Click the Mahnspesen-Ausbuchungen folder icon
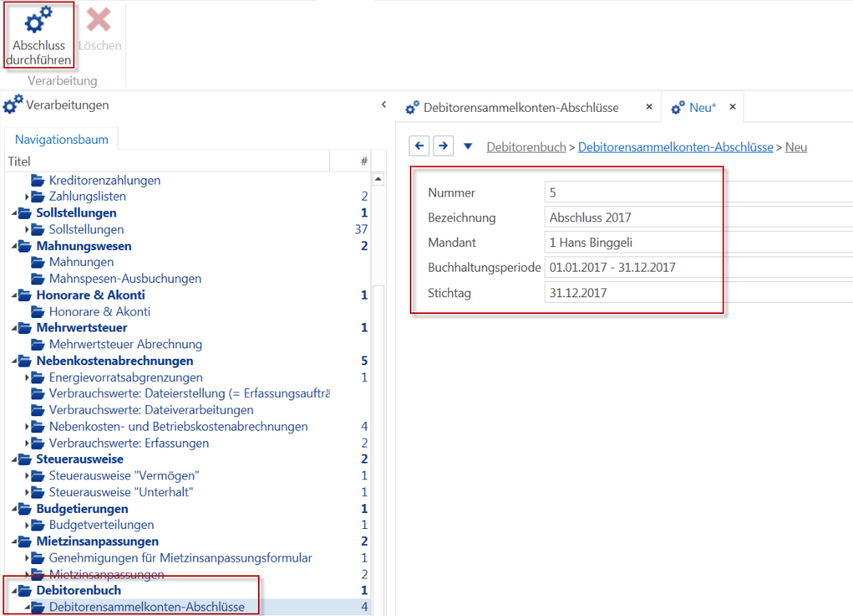Screen dimensions: 853x616 click(x=38, y=279)
